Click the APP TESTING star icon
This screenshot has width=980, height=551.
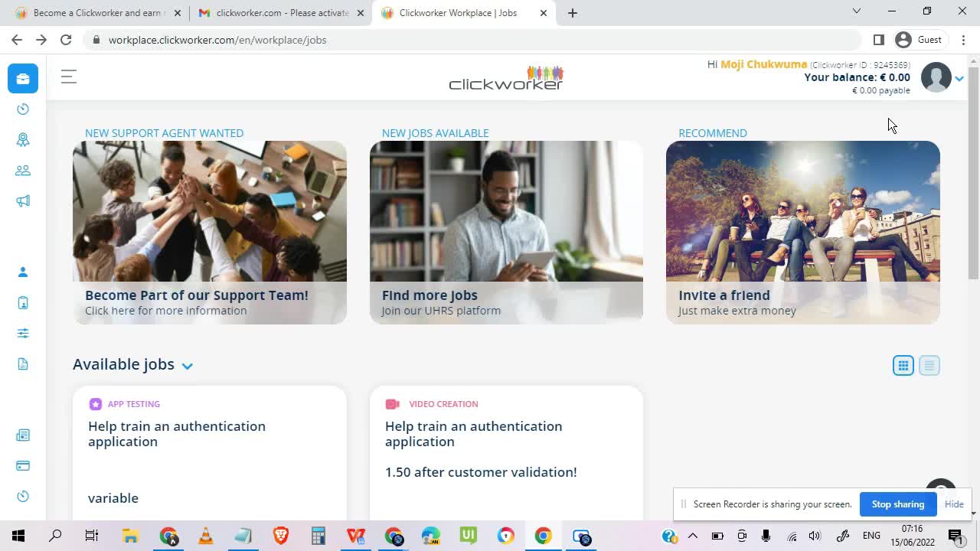click(95, 404)
